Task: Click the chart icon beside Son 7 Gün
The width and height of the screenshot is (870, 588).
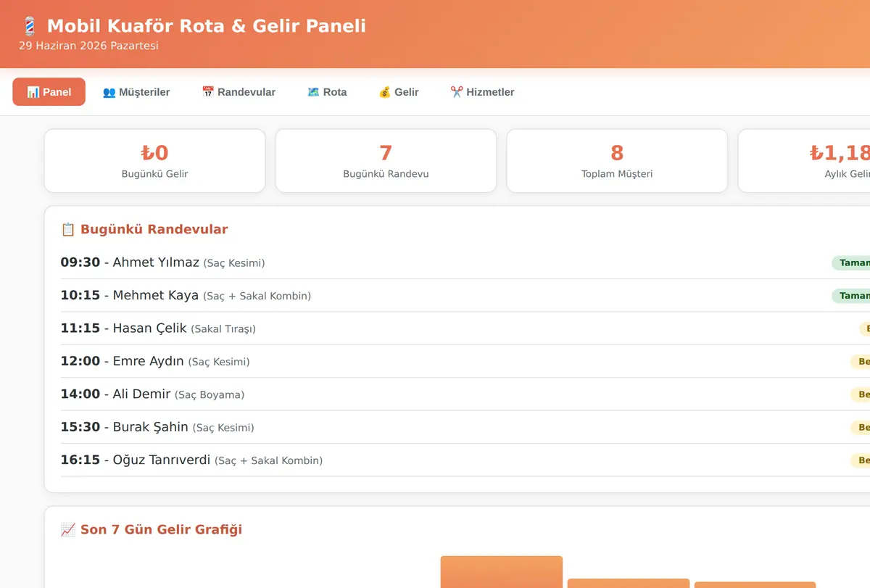Action: pos(68,529)
